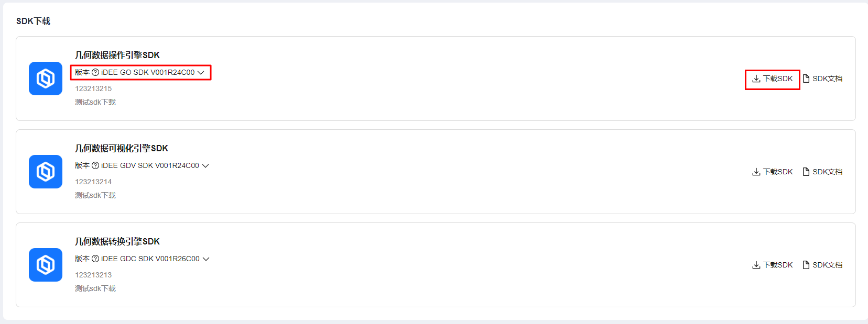Click the document icon for 几何数据转换引擎SDK
The image size is (868, 324).
(806, 265)
